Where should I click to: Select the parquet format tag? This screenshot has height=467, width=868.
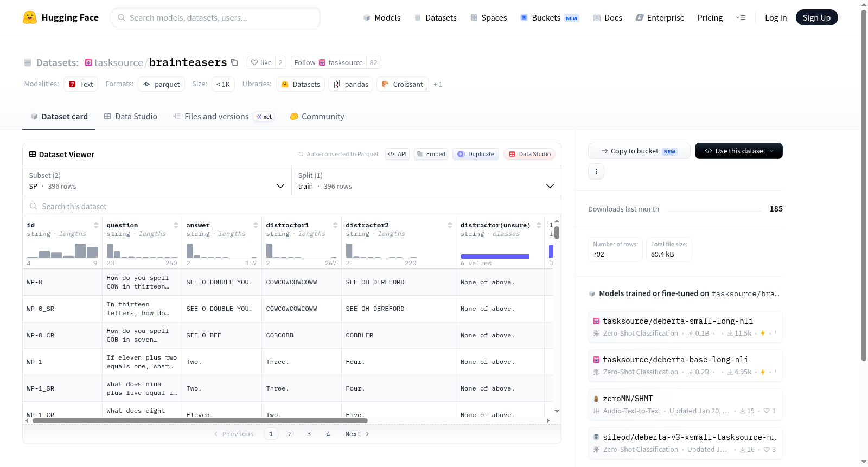[x=161, y=84]
